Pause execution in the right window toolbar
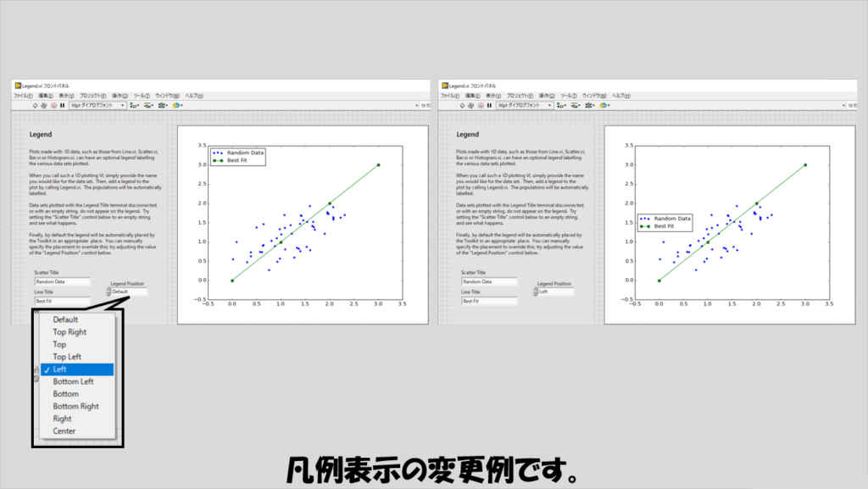 coord(489,106)
